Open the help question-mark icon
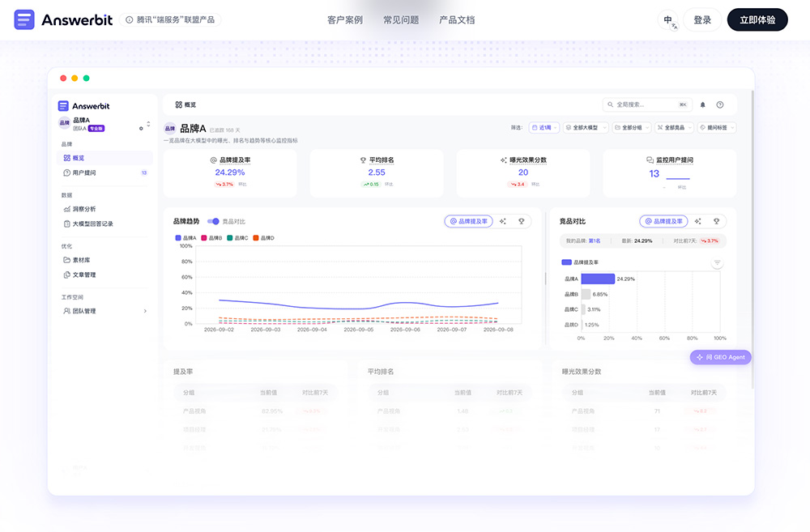 coord(720,104)
